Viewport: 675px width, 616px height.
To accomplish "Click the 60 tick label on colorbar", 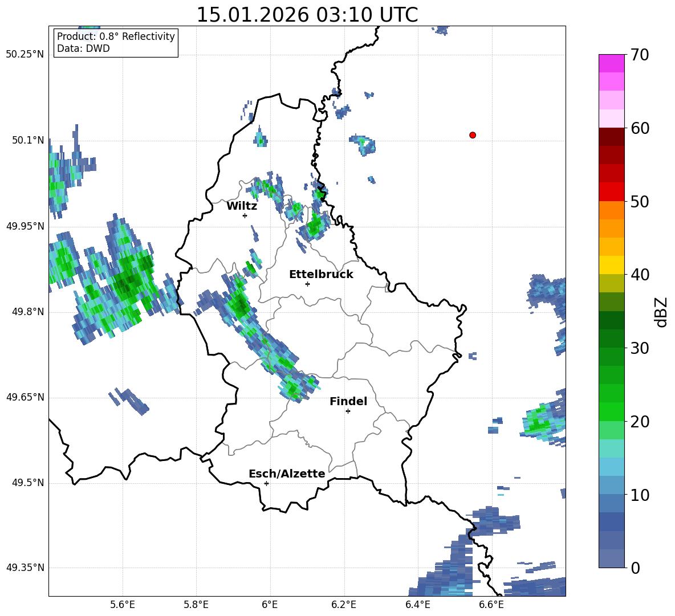I will coord(639,128).
